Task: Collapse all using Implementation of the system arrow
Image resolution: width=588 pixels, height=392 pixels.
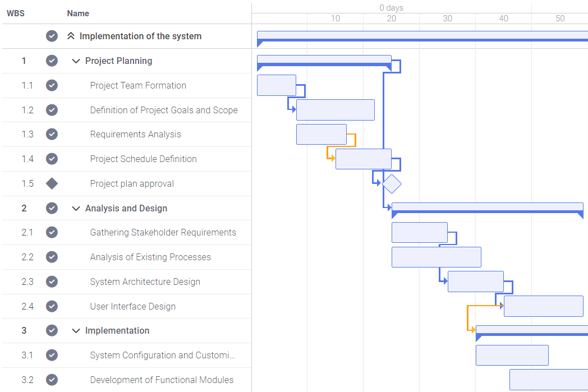Action: click(x=71, y=36)
